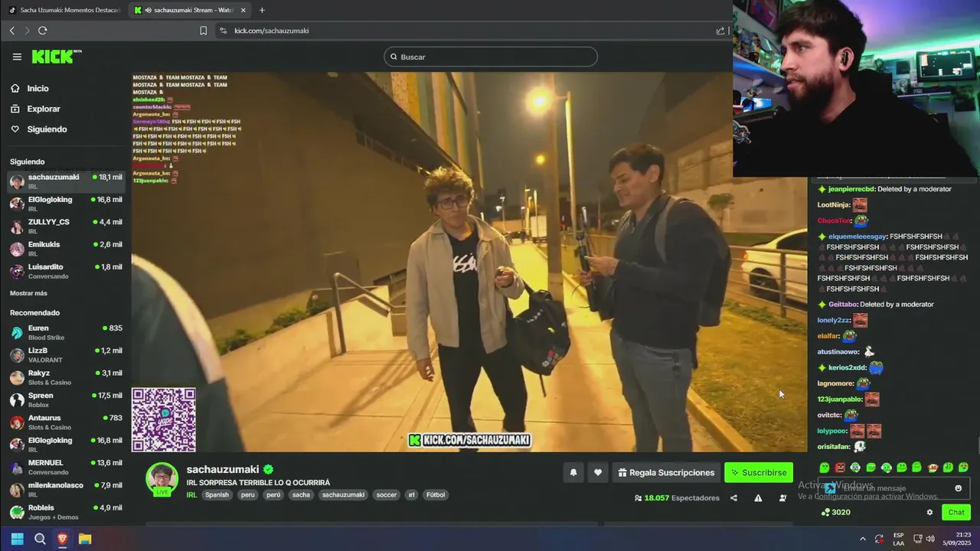This screenshot has height=551, width=980.
Task: Click the IRL category link under title
Action: 191,495
